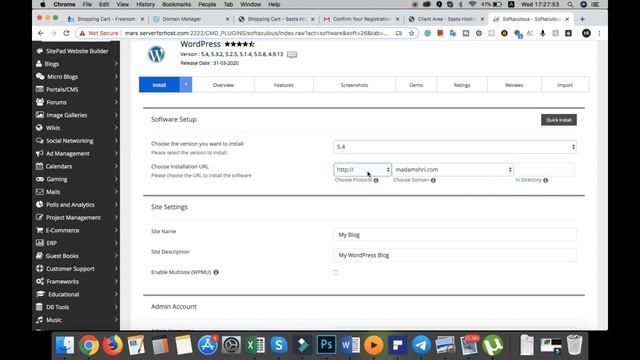Click the Quick Install button
The height and width of the screenshot is (360, 640).
(x=559, y=120)
